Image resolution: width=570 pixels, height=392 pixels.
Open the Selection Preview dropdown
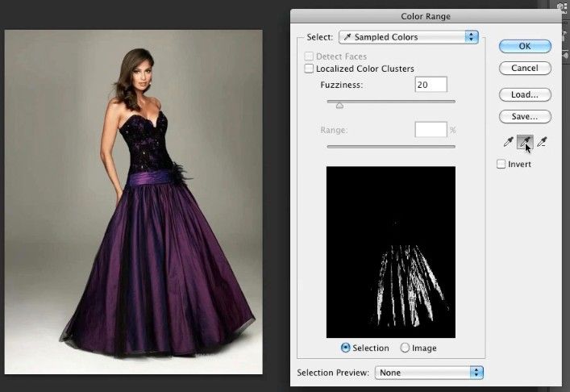(431, 373)
